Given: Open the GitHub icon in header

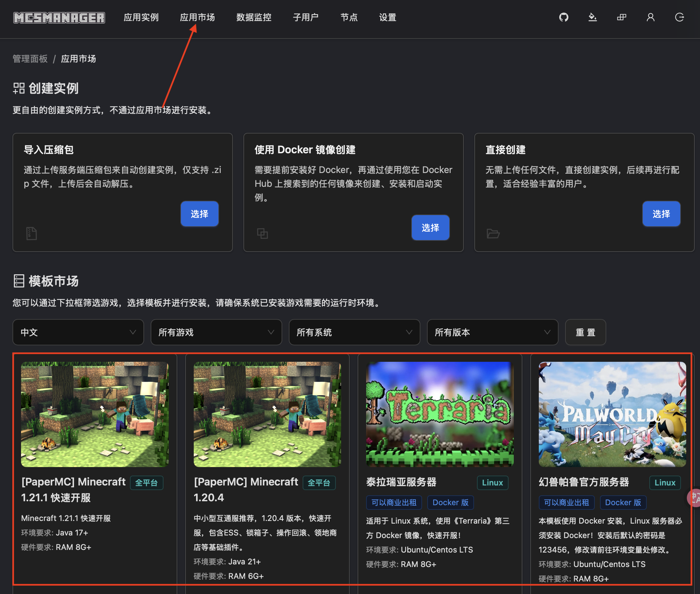Looking at the screenshot, I should [x=563, y=17].
